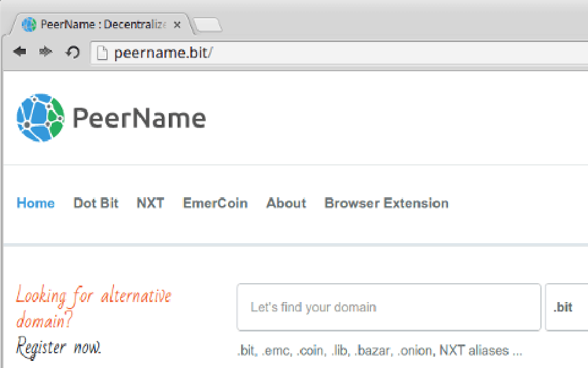
Task: Reload the page using the refresh icon
Action: pos(72,52)
